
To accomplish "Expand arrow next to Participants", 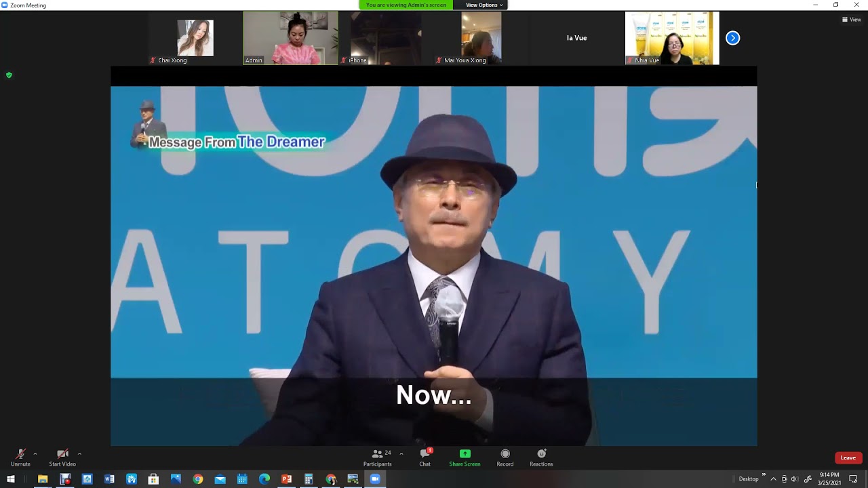I will pyautogui.click(x=401, y=453).
